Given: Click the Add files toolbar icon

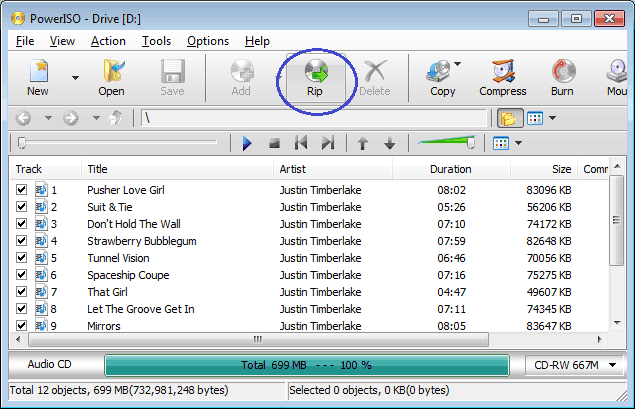Looking at the screenshot, I should pos(241,78).
